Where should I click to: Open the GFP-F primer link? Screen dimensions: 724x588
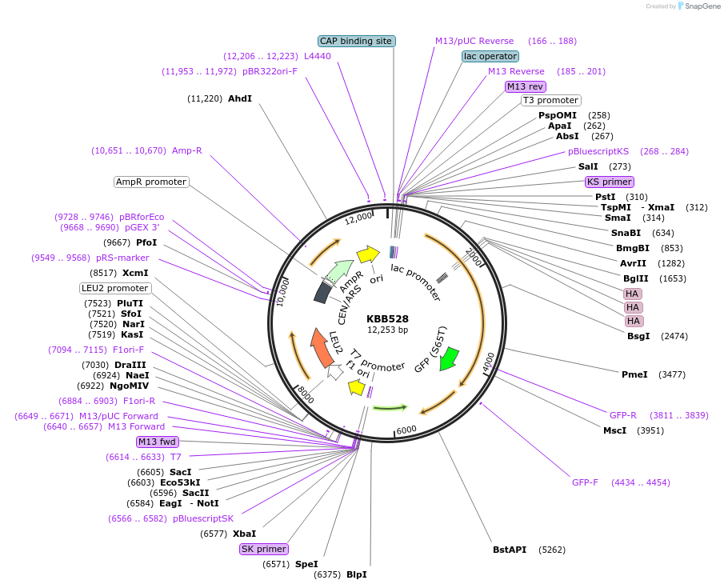coord(583,482)
